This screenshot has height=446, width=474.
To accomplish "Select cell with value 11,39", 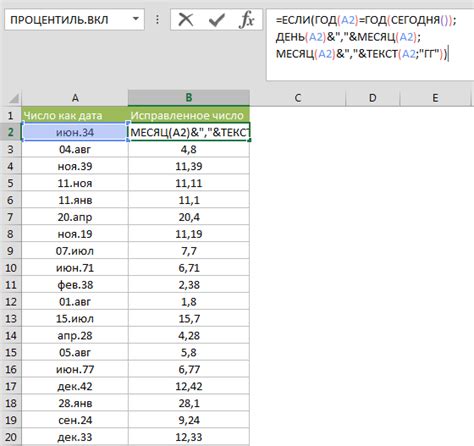I will [x=189, y=166].
